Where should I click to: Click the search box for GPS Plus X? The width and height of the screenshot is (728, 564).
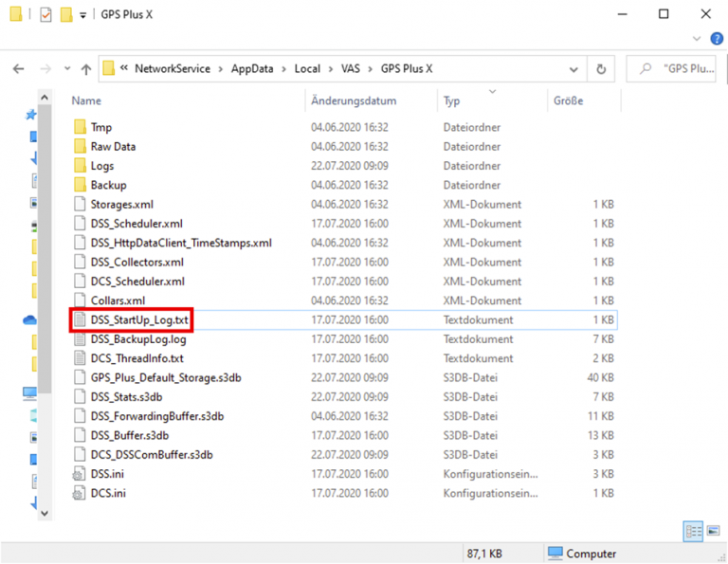click(x=677, y=69)
